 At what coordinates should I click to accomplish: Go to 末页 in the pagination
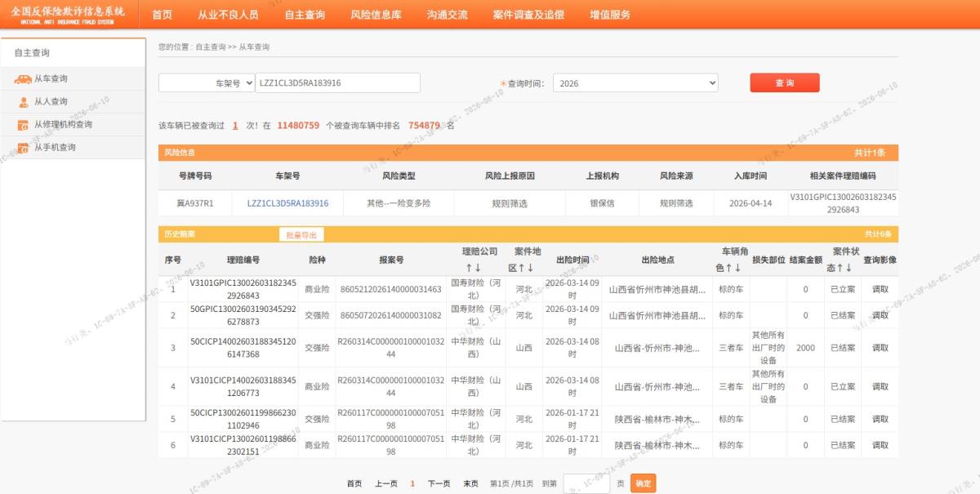(x=471, y=484)
